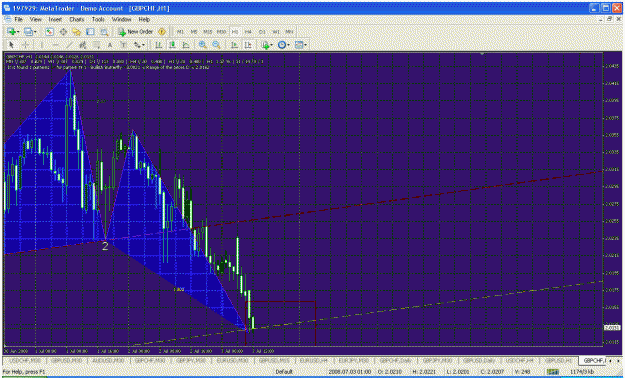The image size is (625, 378).
Task: Switch chart to candlestick mode
Action: click(172, 45)
